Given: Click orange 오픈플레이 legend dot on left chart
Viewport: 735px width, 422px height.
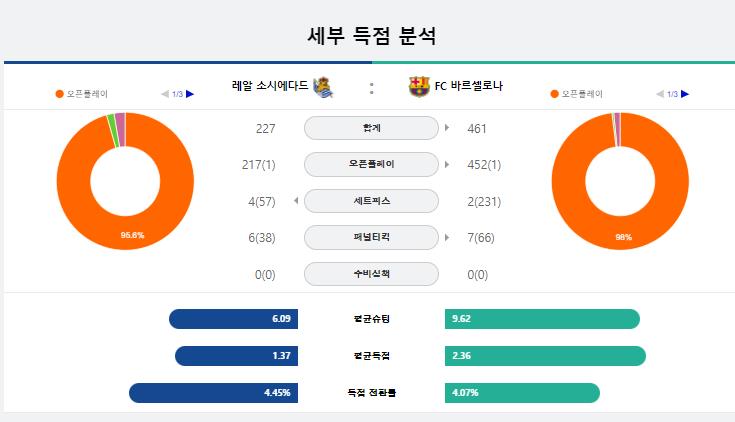Looking at the screenshot, I should 60,94.
